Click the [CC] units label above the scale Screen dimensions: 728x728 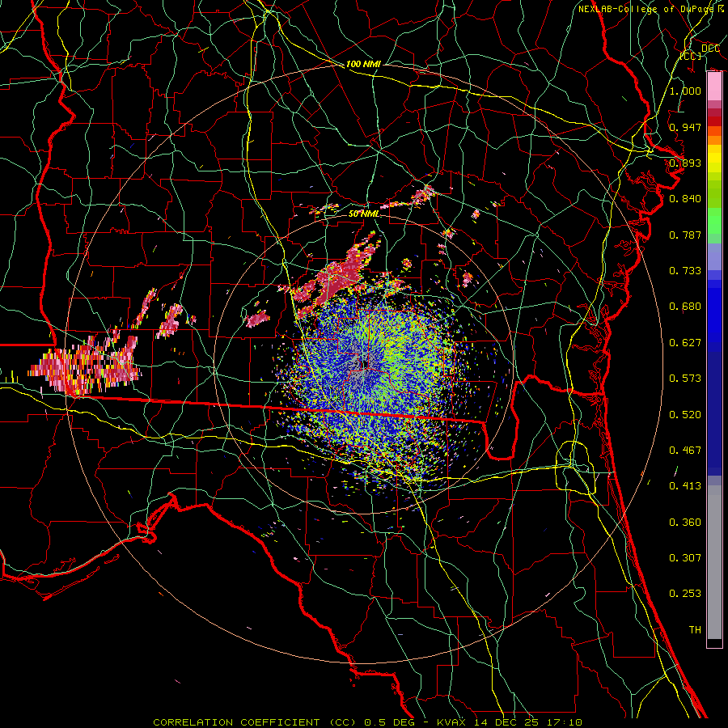(x=691, y=56)
